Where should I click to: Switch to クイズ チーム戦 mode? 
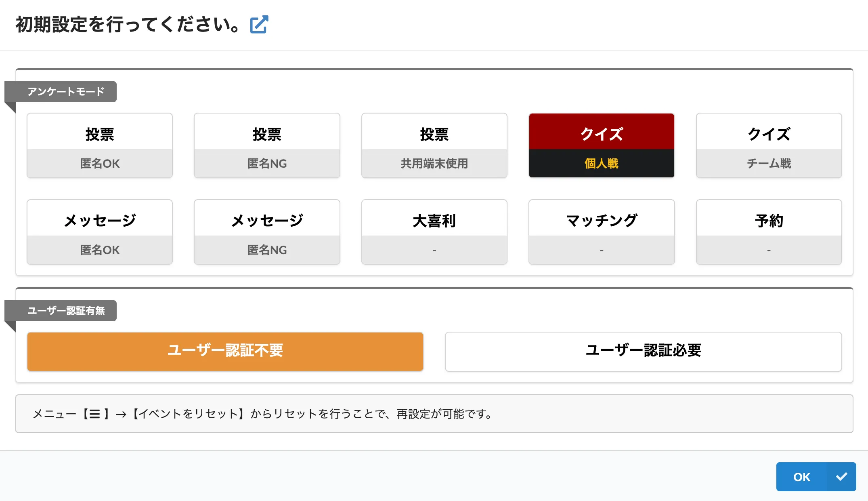click(768, 145)
